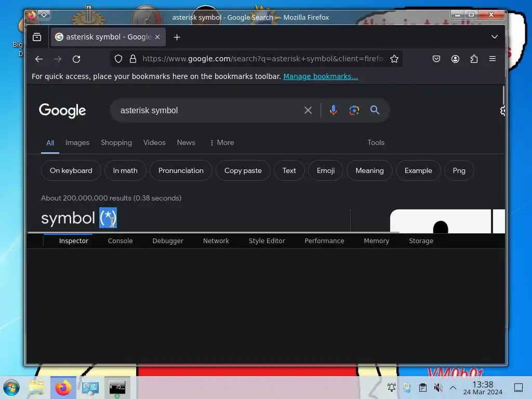Unmute the volume tray icon
Screen dimensions: 532x399
click(438, 387)
